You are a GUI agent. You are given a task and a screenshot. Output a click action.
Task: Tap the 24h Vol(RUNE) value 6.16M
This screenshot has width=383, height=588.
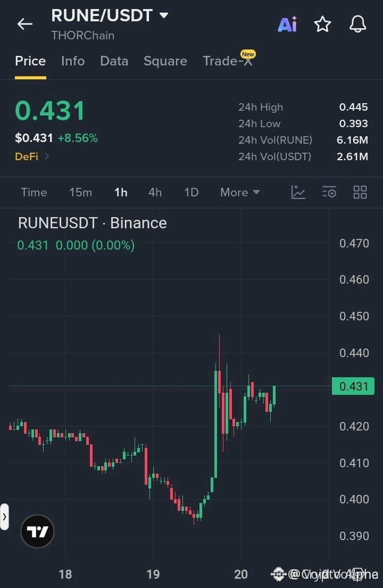click(352, 140)
